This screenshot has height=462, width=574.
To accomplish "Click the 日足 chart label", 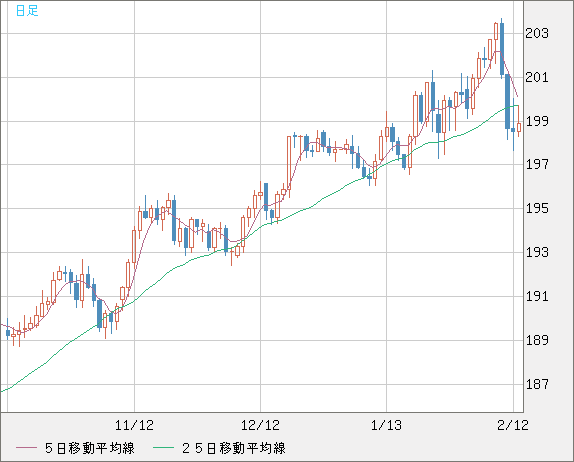I will [x=27, y=11].
